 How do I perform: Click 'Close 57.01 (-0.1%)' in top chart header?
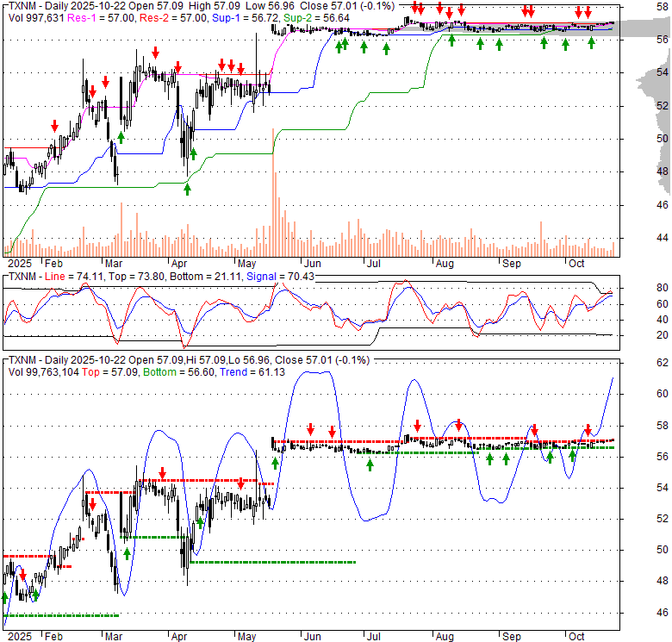point(347,6)
